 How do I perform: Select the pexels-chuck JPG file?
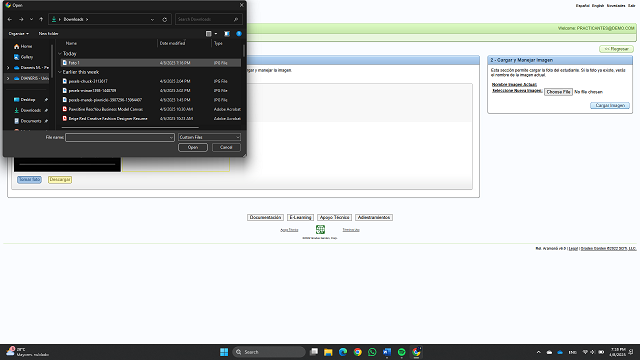coord(151,81)
